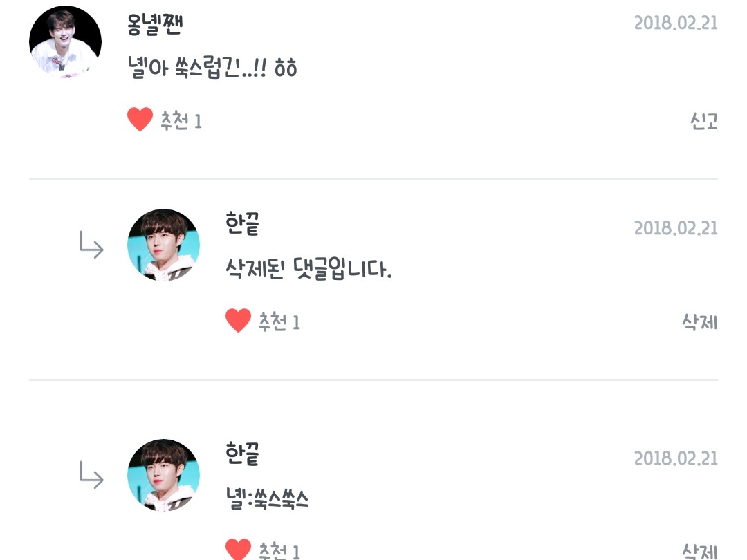This screenshot has width=747, height=560.
Task: Open 한끝's avatar on the 녤:쑥스쑥스 reply
Action: [x=163, y=475]
